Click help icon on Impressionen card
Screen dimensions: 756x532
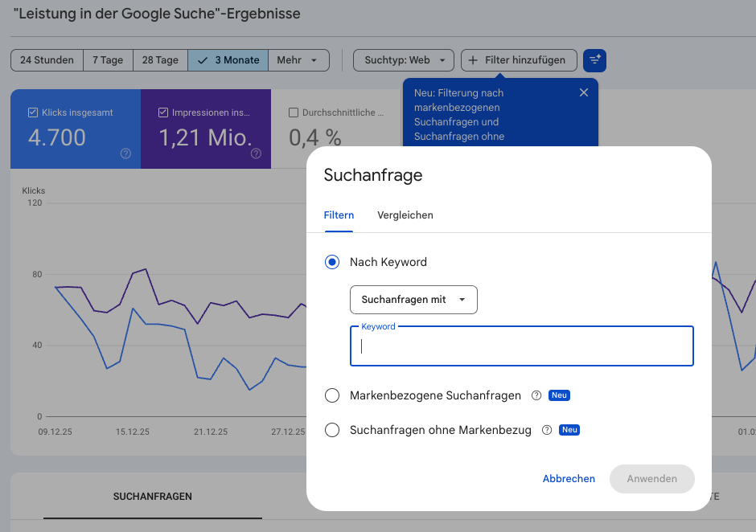tap(256, 153)
